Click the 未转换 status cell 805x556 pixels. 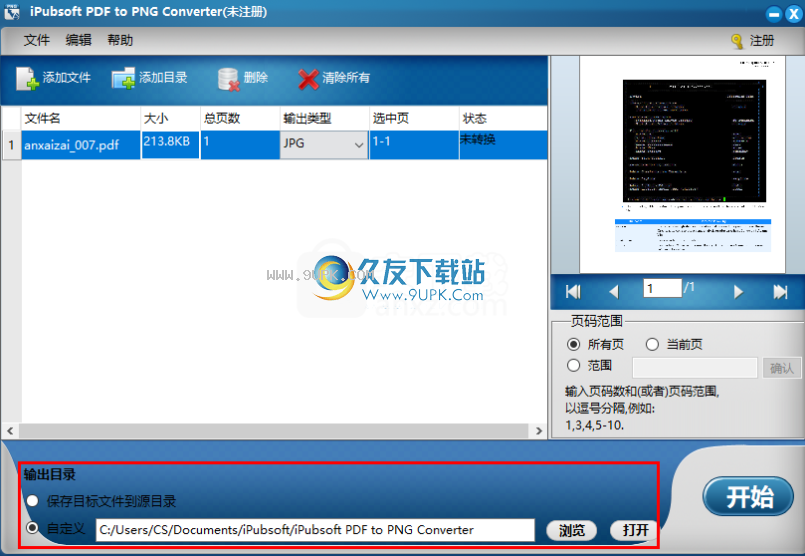[x=503, y=145]
